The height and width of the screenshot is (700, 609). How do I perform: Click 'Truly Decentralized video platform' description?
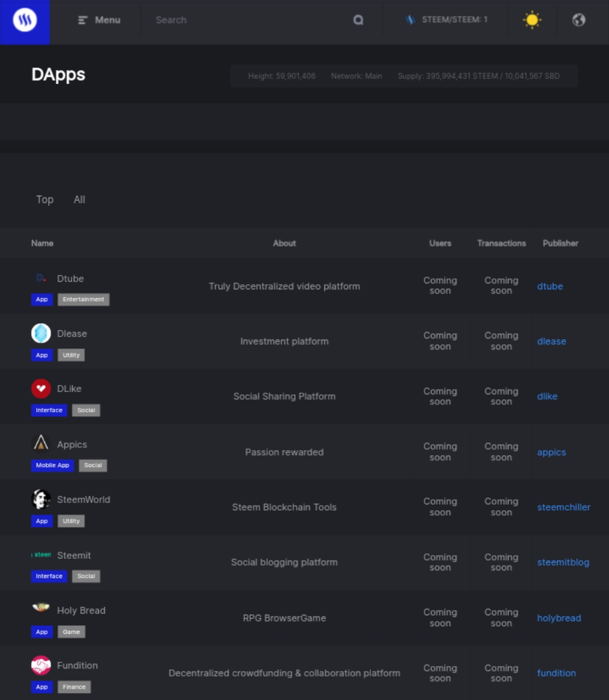click(x=284, y=286)
